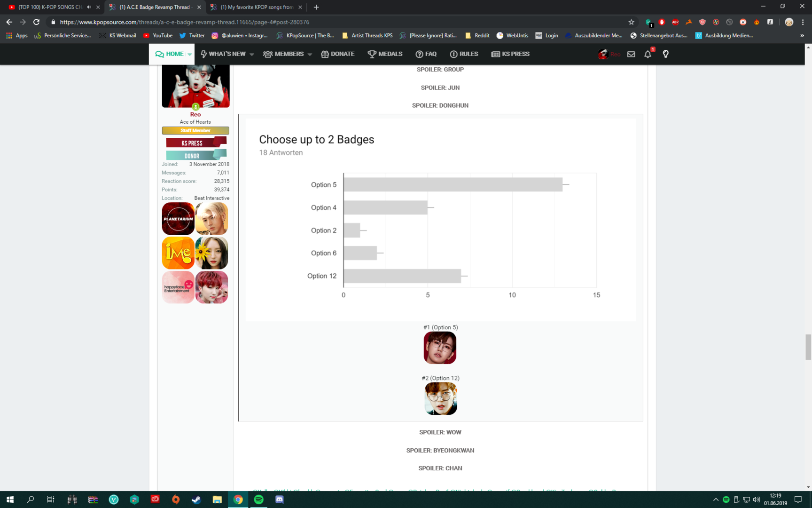Open a new tab with plus icon
This screenshot has width=812, height=508.
(316, 7)
